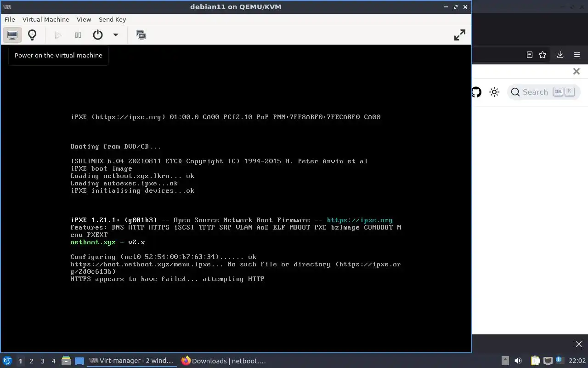Switch the console to fullscreen

(460, 35)
